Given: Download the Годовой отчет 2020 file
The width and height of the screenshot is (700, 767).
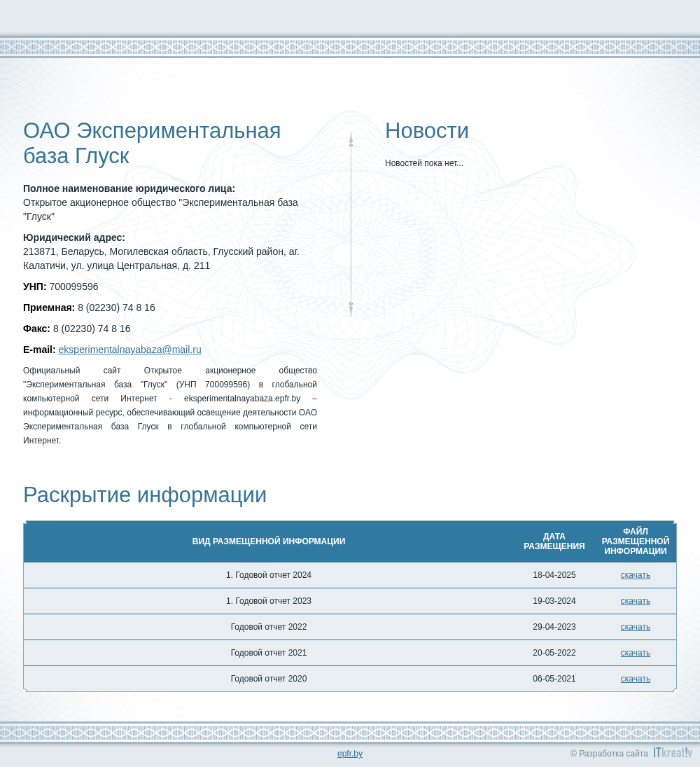Looking at the screenshot, I should (635, 679).
